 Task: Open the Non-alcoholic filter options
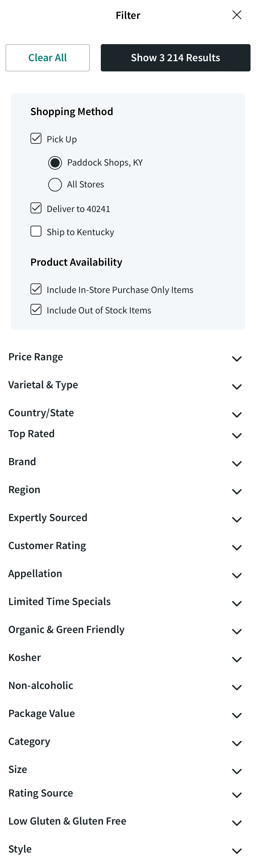click(x=237, y=687)
